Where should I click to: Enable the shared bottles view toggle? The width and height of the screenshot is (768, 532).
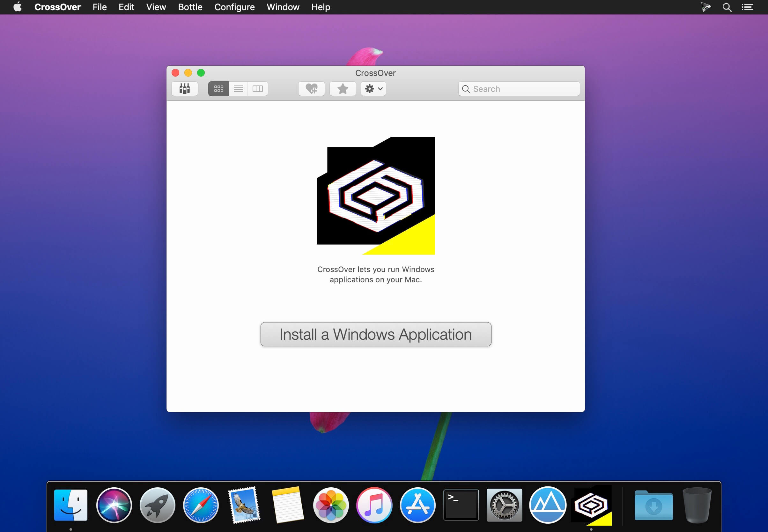coord(186,89)
